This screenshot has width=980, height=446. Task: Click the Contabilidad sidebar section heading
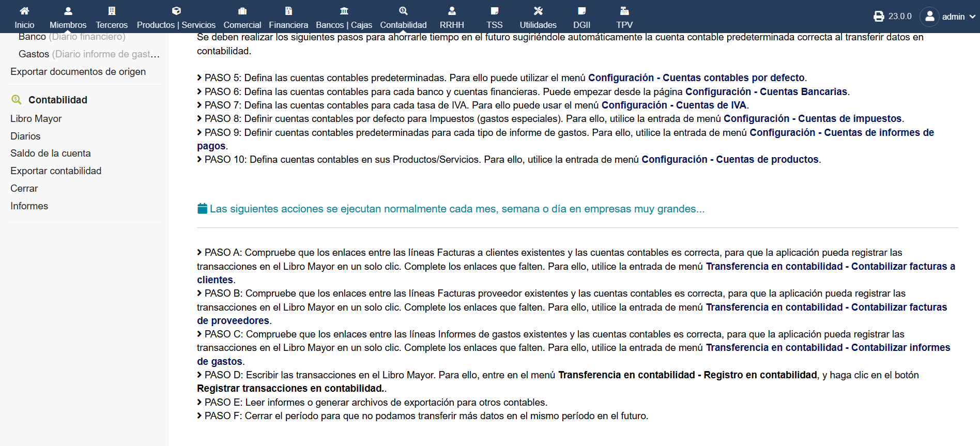point(58,100)
